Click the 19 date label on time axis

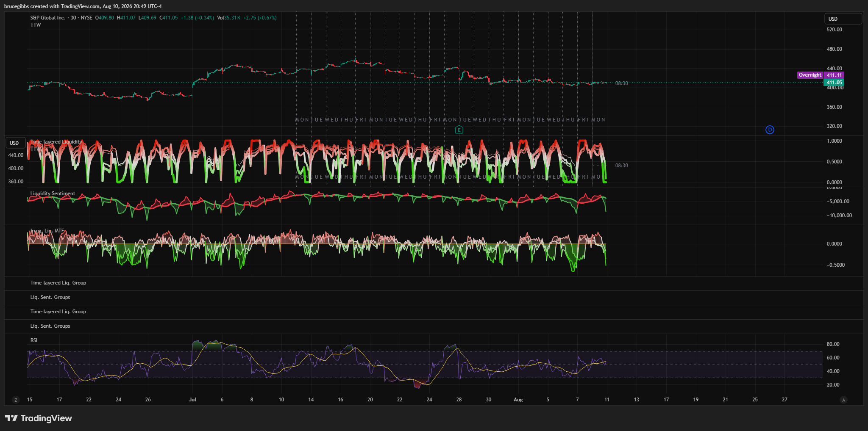(696, 400)
